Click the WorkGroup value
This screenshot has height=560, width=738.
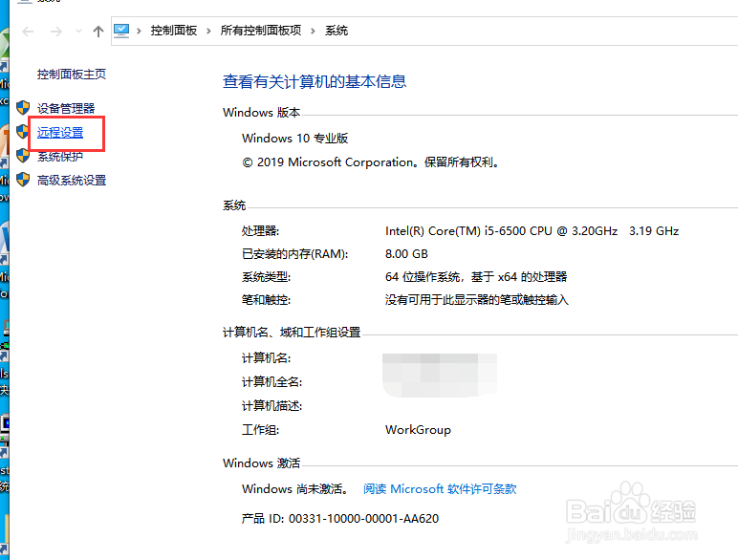tap(418, 430)
